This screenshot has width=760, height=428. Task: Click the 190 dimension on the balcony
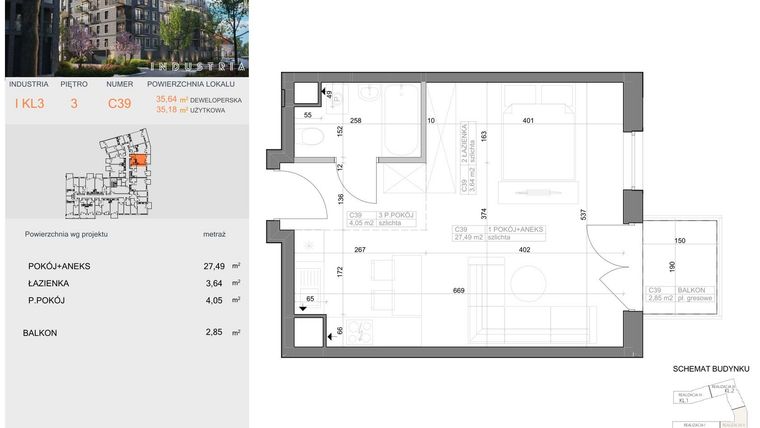coord(672,267)
